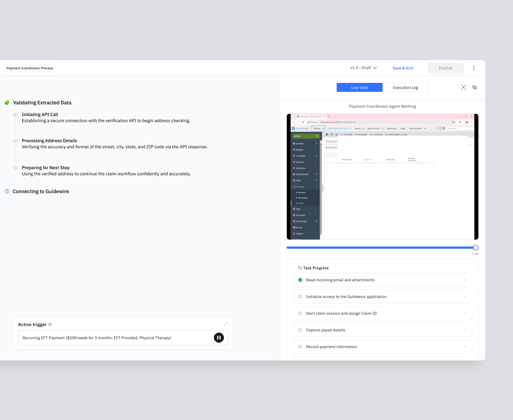
Task: Select the Initialize access to Guidewire status circle
Action: [x=300, y=297]
